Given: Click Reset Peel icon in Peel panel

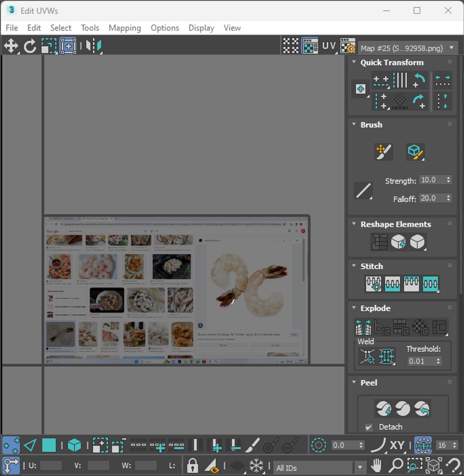Looking at the screenshot, I should [422, 409].
